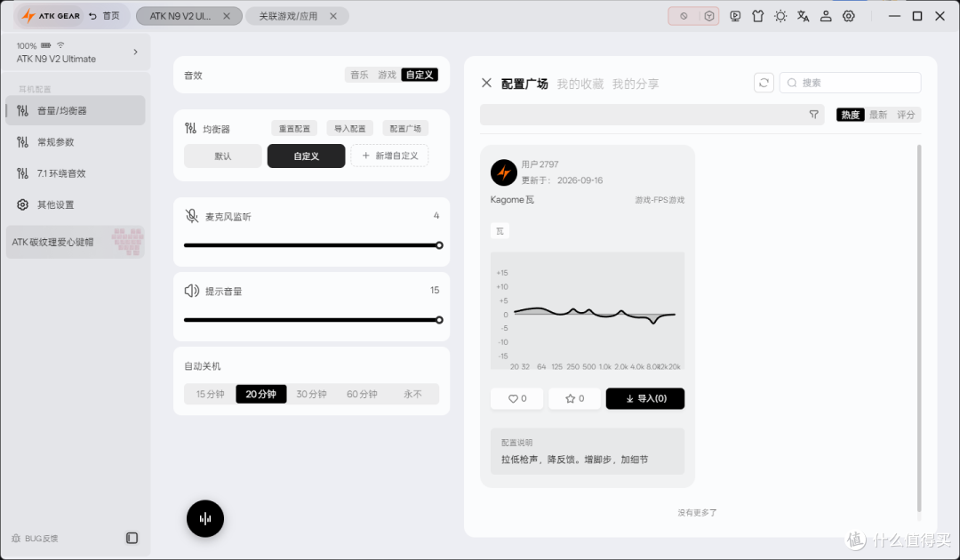
Task: Switch to the 我的分享 tab
Action: click(x=636, y=84)
